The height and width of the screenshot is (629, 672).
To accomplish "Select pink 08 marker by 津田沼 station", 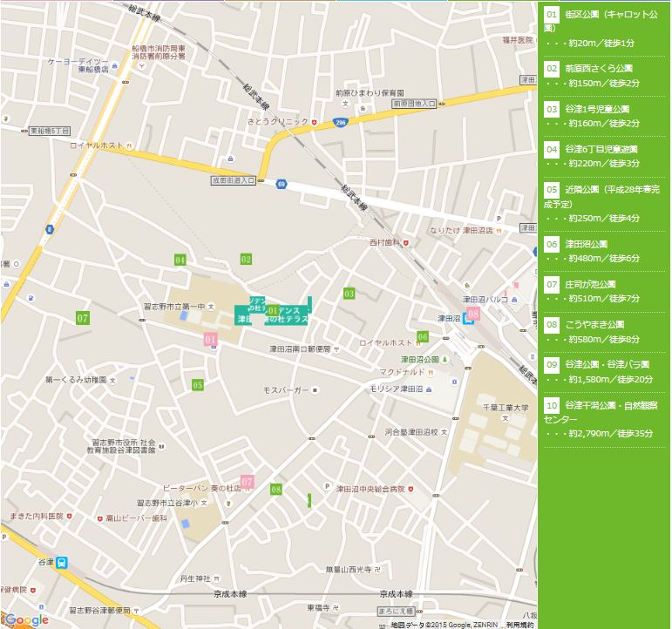I will pyautogui.click(x=473, y=314).
